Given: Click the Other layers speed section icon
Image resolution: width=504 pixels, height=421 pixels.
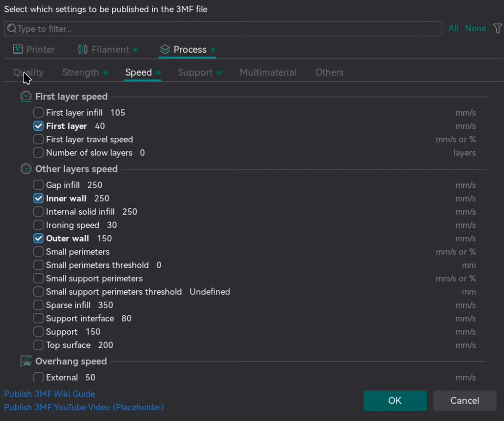Looking at the screenshot, I should click(26, 169).
